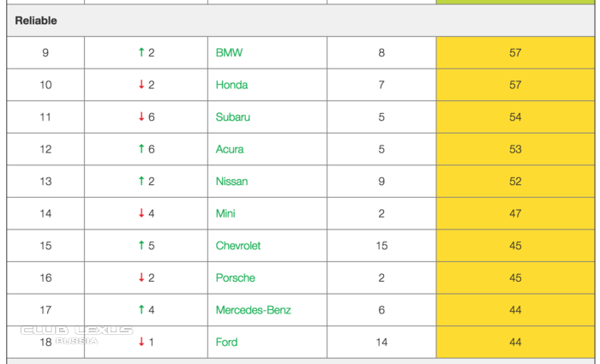Click the green up arrow in Chevrolet row
The width and height of the screenshot is (600, 364).
click(141, 246)
